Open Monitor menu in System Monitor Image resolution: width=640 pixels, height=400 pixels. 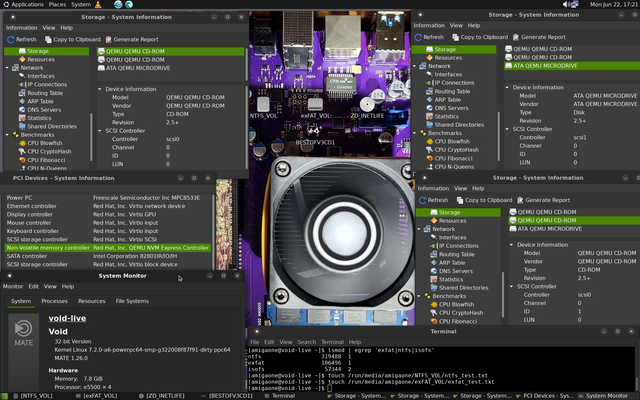pyautogui.click(x=13, y=287)
